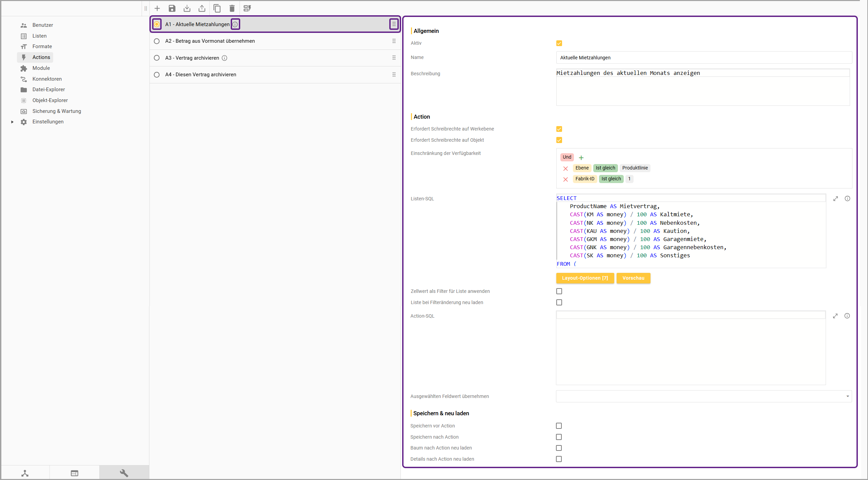
Task: Open Ausgewählten Feldwert übernehmen dropdown
Action: [x=847, y=396]
